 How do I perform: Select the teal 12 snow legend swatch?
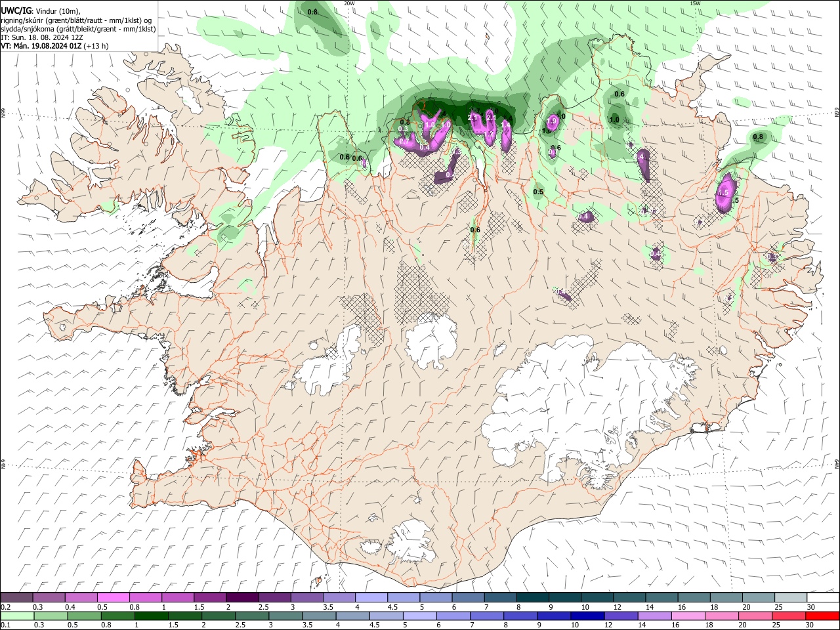(630, 598)
